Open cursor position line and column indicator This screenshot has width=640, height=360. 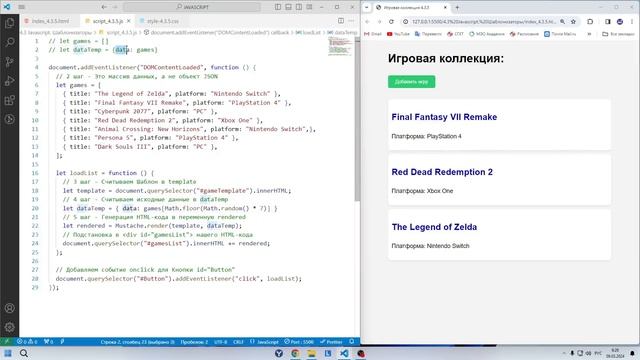point(138,342)
